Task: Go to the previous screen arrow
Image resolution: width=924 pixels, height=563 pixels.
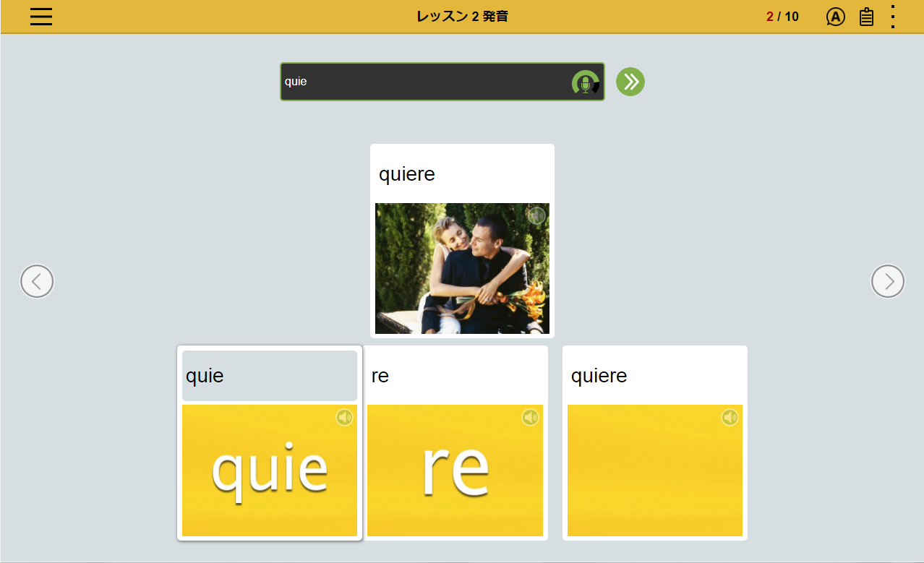Action: [37, 281]
